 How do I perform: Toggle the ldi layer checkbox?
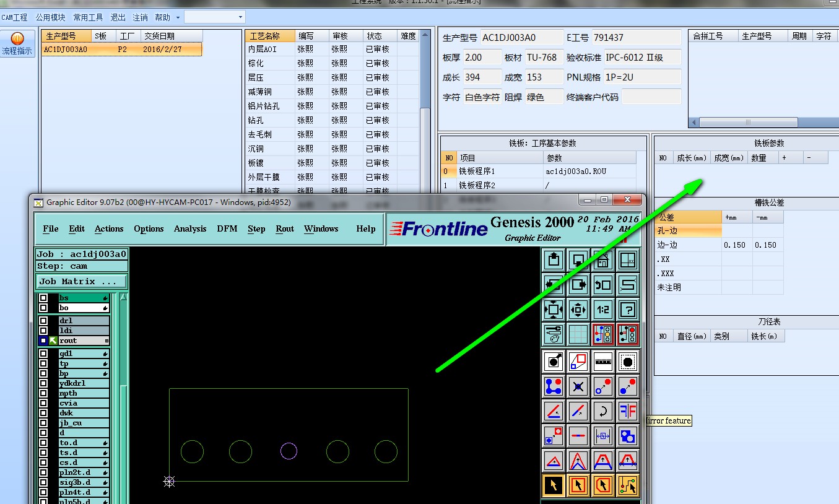pos(43,331)
